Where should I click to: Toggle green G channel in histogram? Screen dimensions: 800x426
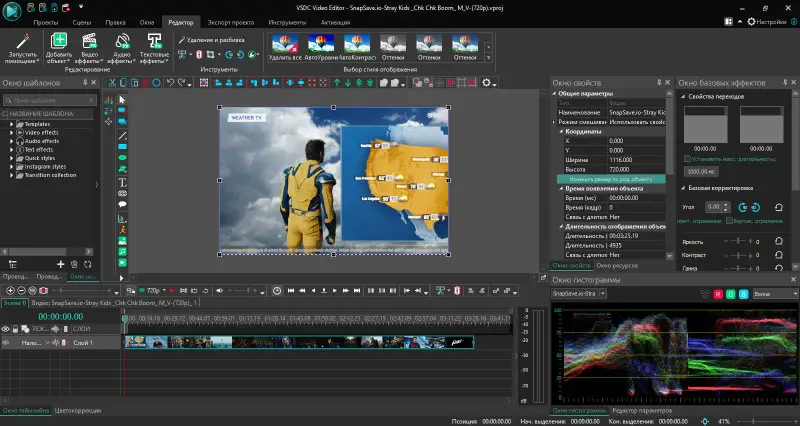tap(731, 294)
